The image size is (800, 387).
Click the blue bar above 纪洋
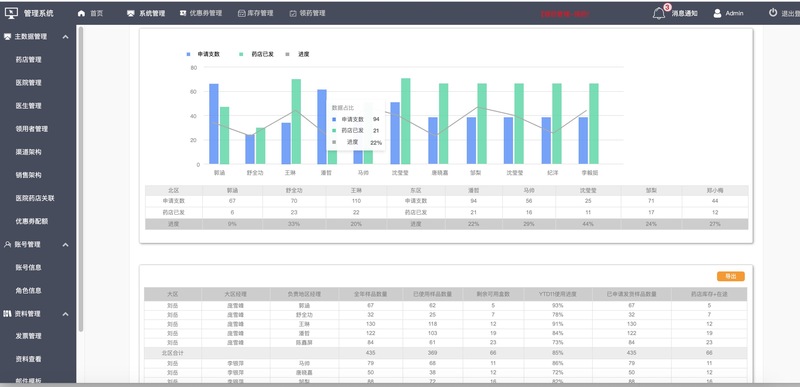[546, 141]
